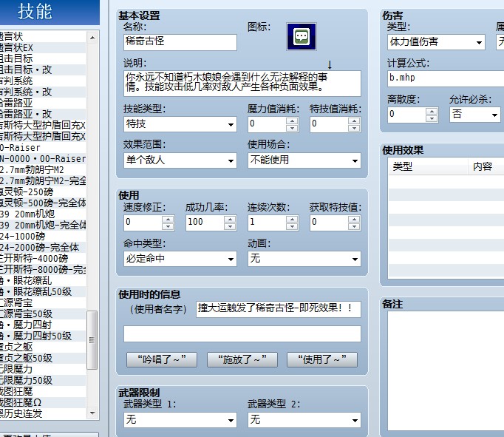Click the 内容 column header in 使用效果
Screen dimensions: 504x437
click(486, 166)
